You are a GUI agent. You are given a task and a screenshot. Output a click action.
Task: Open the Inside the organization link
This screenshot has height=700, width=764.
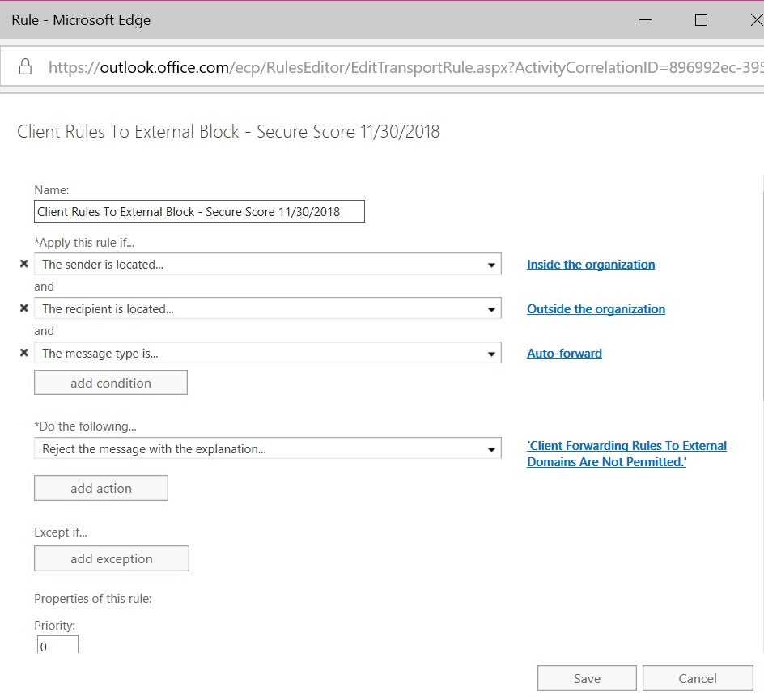[591, 265]
